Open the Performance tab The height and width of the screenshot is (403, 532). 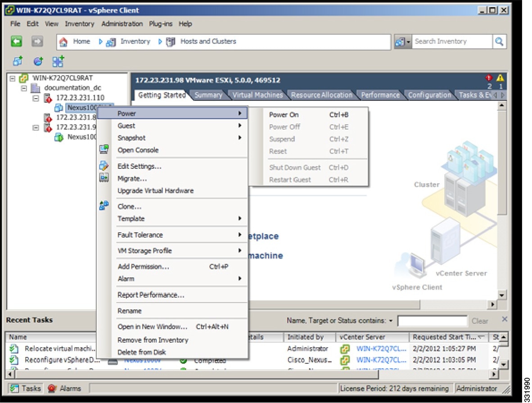pos(380,95)
